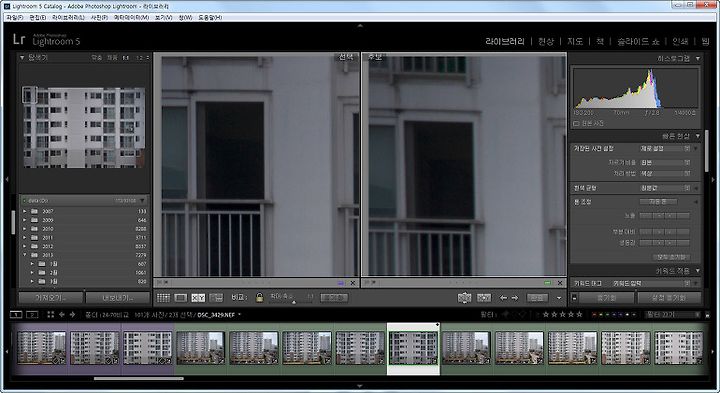Close the Candidate compare pane with X
This screenshot has height=393, width=720.
pyautogui.click(x=560, y=283)
